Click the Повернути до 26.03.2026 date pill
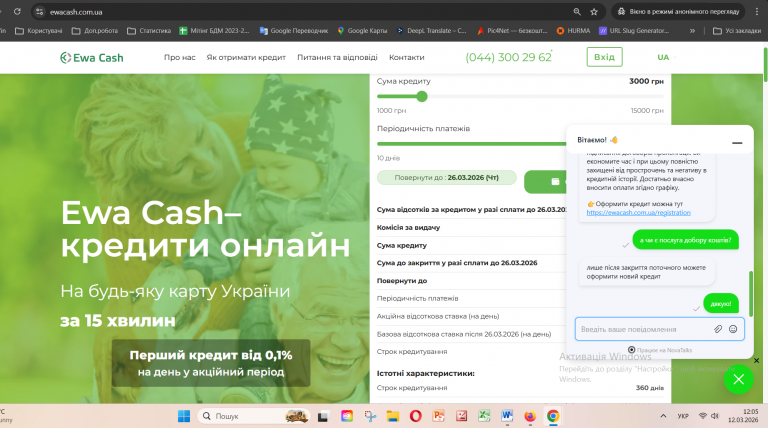The width and height of the screenshot is (768, 428). coord(446,177)
